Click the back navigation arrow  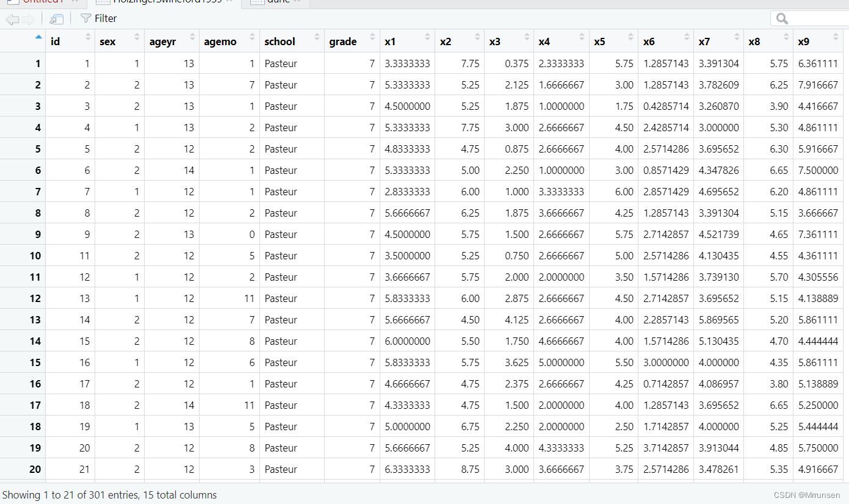click(x=12, y=20)
